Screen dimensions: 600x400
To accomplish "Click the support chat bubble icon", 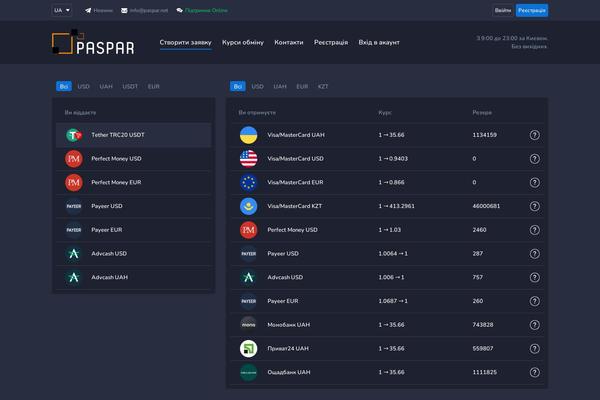I will [179, 10].
